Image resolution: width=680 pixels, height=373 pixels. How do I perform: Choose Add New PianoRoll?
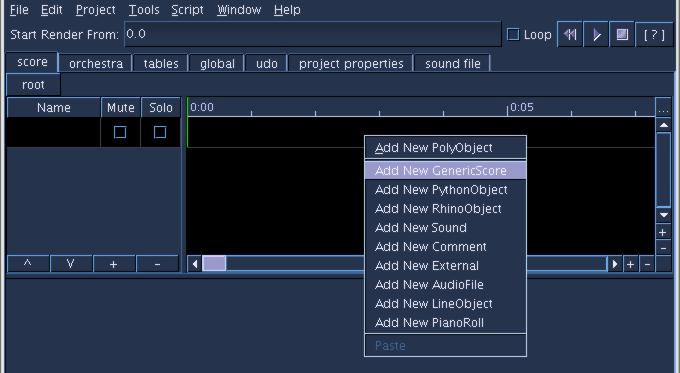(445, 323)
